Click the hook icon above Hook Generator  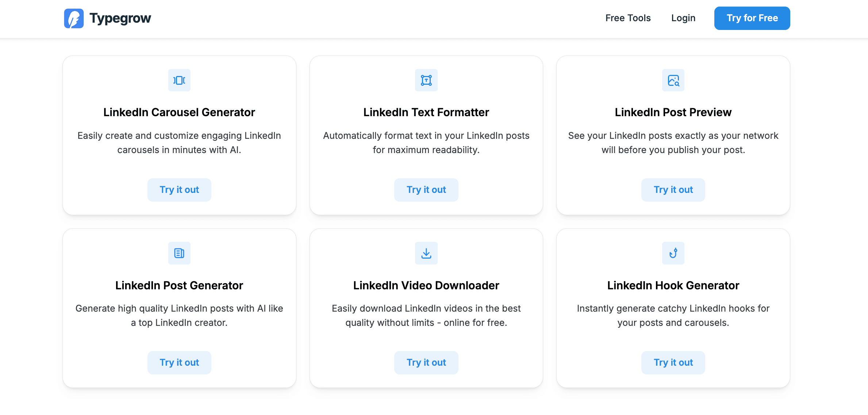673,253
